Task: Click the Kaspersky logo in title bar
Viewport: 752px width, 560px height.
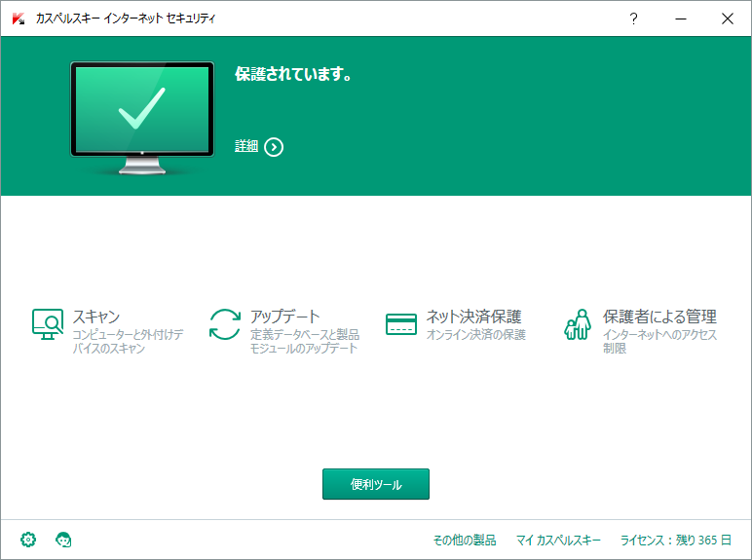Action: tap(19, 19)
